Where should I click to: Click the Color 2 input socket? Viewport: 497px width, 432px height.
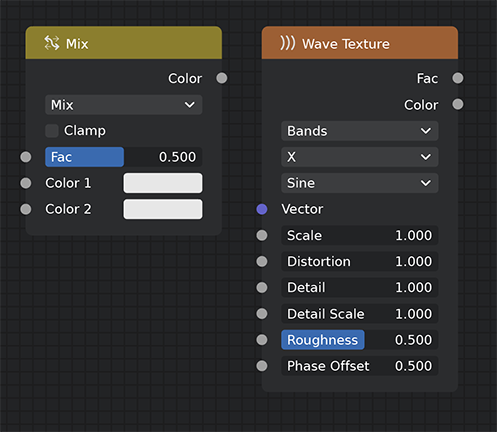[x=26, y=209]
